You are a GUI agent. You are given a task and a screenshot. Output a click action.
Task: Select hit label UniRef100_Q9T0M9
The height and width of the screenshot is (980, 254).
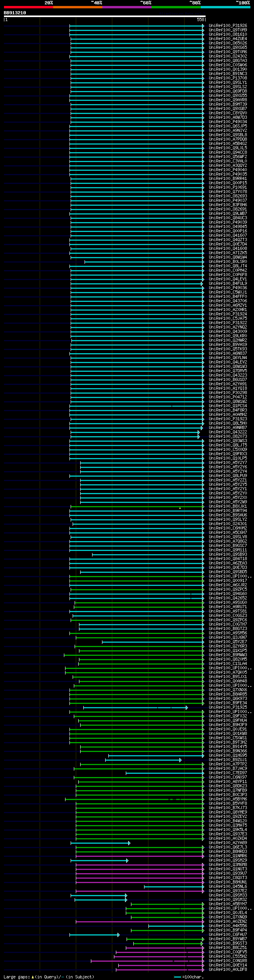tap(228, 30)
